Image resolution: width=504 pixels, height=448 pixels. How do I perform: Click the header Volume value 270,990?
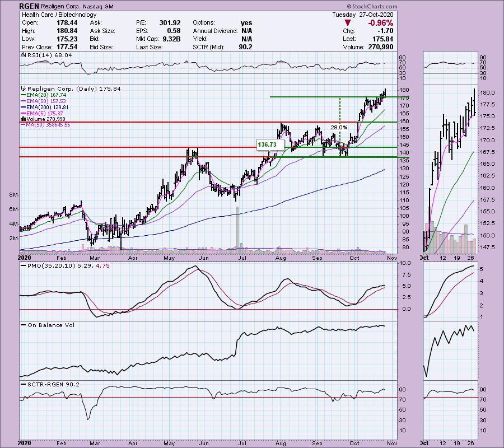pyautogui.click(x=381, y=47)
